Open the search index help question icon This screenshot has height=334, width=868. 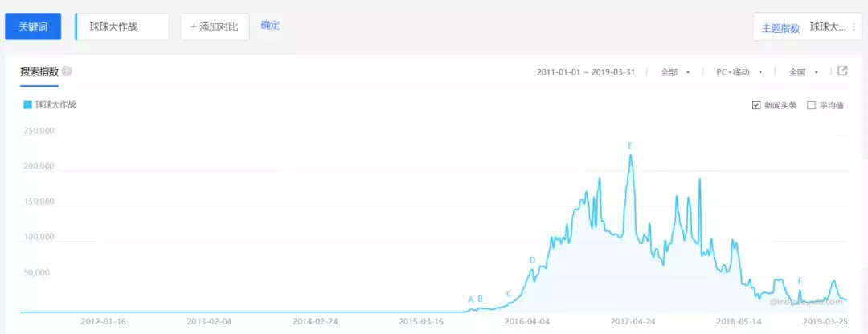point(67,71)
